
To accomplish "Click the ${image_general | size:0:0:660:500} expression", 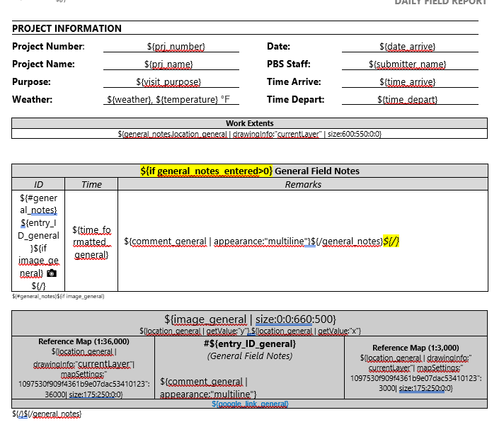I will coord(250,319).
